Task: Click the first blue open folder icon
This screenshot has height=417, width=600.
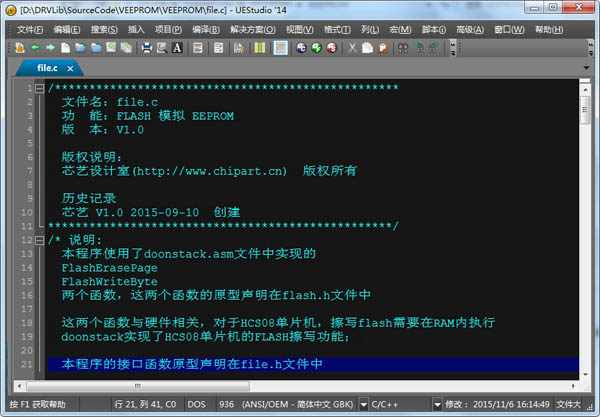Action: coord(80,48)
